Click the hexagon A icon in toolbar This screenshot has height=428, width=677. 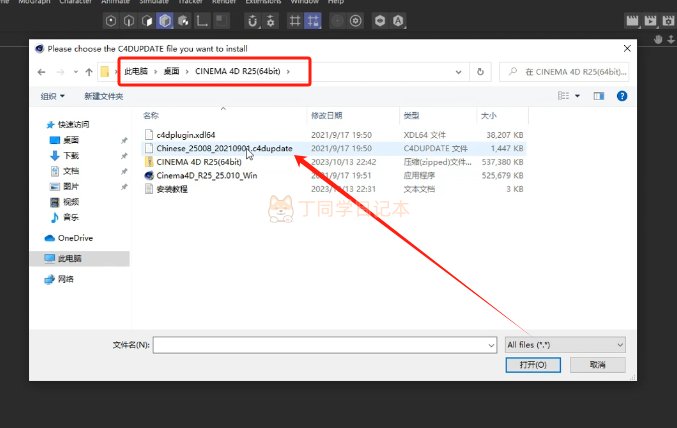click(x=398, y=21)
